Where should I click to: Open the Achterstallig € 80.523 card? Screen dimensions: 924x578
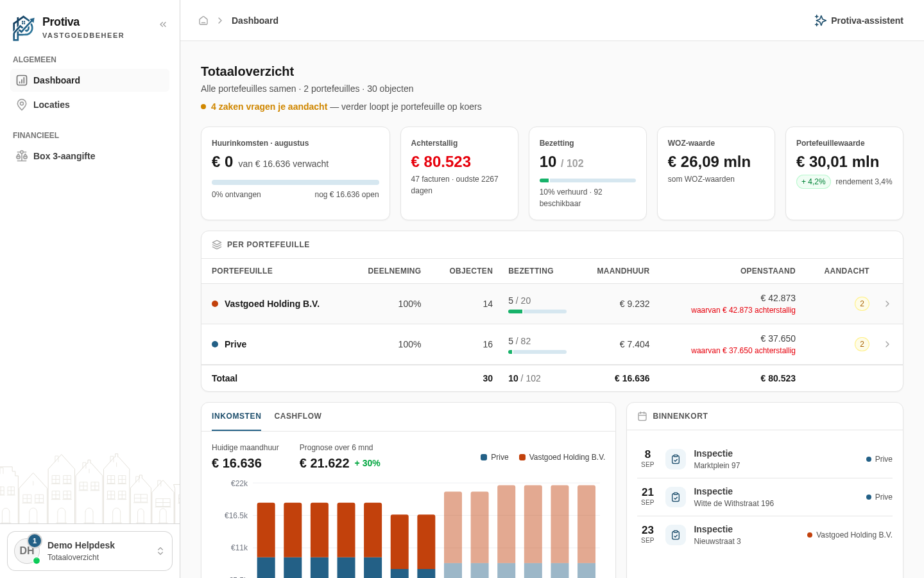459,173
